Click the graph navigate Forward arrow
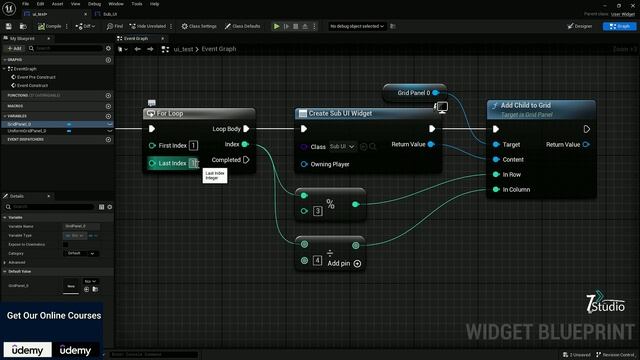 point(150,49)
